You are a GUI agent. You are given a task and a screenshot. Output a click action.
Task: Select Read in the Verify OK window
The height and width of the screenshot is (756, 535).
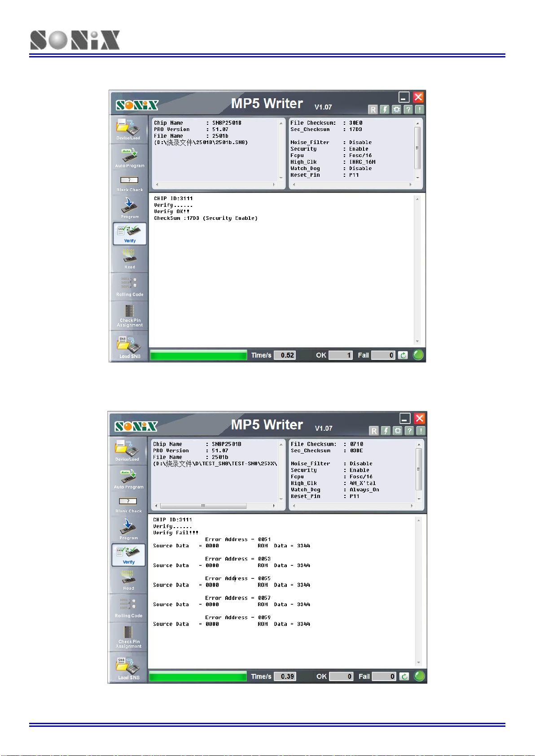[x=129, y=259]
